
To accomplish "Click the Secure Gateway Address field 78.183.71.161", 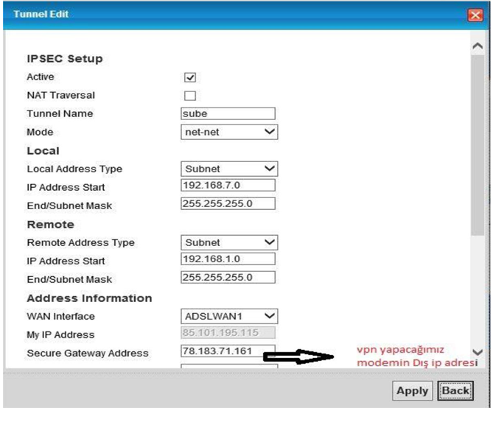I will click(228, 351).
